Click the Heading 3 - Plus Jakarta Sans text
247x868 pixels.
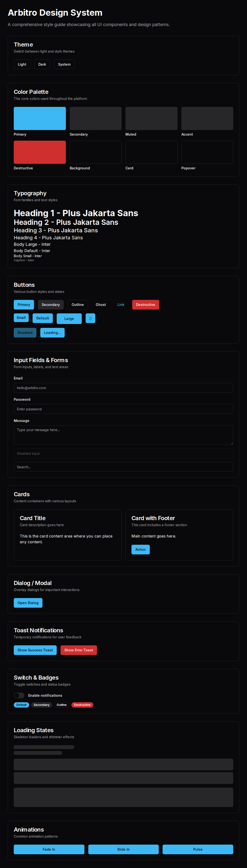[56, 230]
